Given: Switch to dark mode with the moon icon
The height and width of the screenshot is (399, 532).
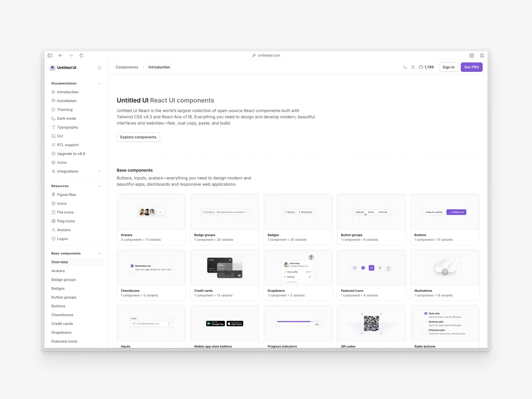Looking at the screenshot, I should click(x=405, y=67).
